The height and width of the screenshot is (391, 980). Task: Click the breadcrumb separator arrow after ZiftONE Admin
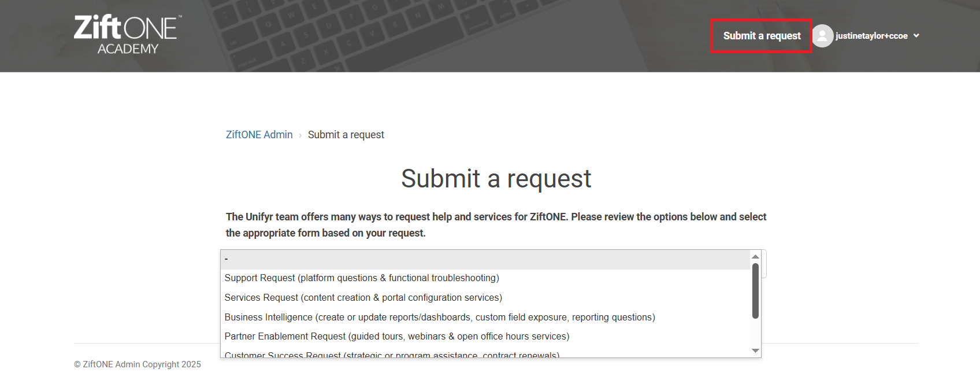coord(300,134)
